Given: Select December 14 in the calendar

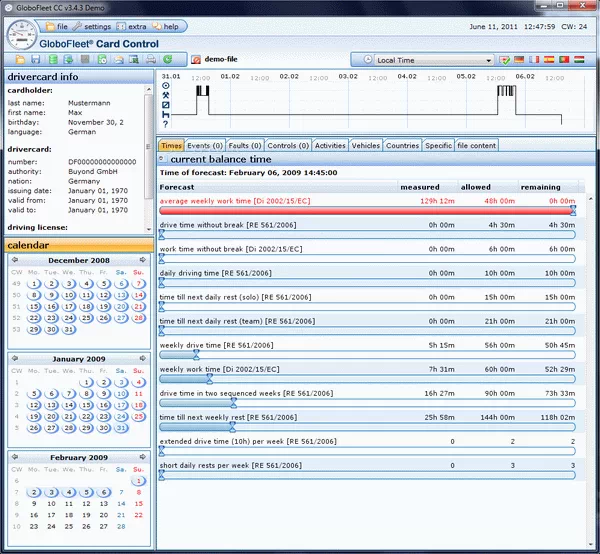Looking at the screenshot, I should tap(138, 295).
